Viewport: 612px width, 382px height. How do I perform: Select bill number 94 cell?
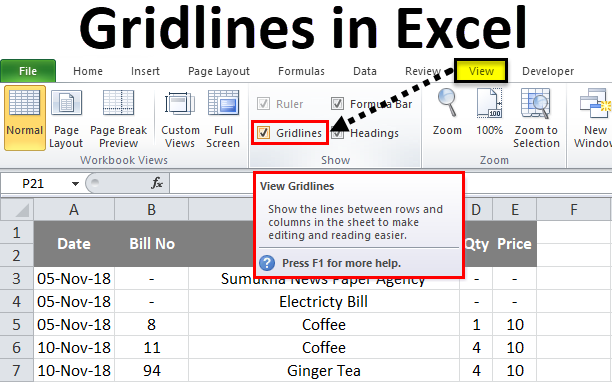click(151, 370)
